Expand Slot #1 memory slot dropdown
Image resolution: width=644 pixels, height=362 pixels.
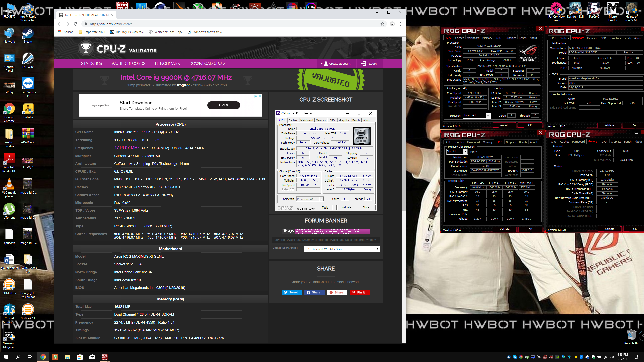point(465,152)
